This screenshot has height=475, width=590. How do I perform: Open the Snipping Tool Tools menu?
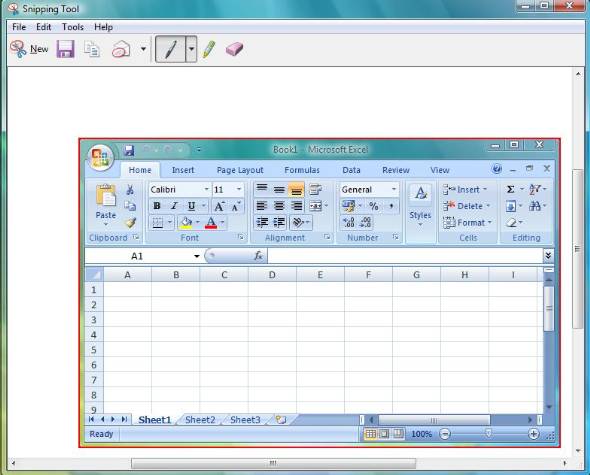(73, 27)
